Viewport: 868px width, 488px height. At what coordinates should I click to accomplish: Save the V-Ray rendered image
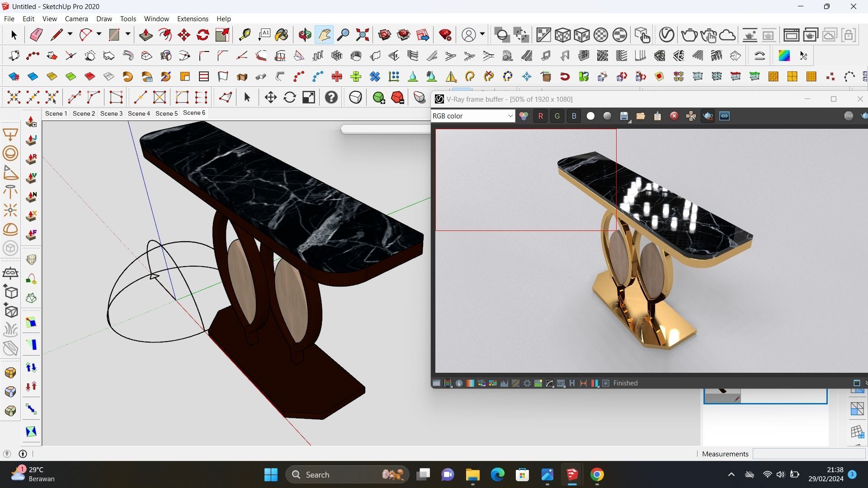coord(624,116)
